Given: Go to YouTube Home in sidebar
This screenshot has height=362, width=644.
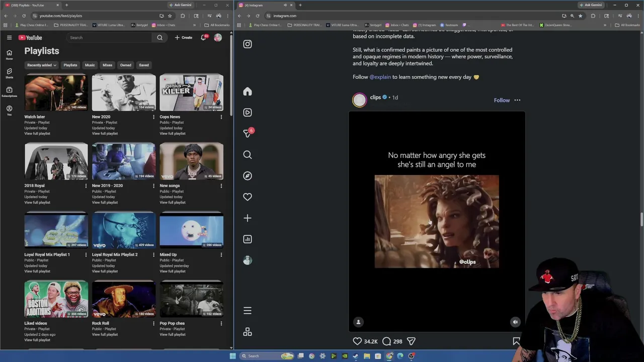Looking at the screenshot, I should 9,54.
